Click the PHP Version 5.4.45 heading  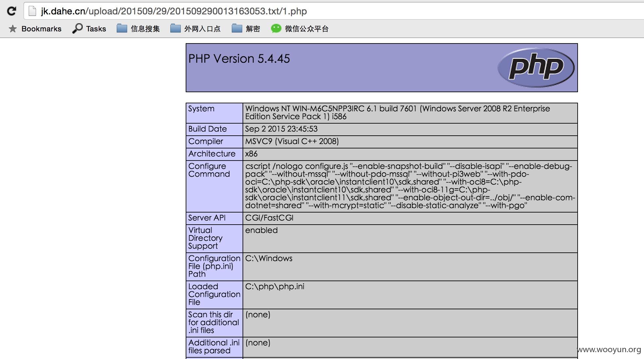click(x=239, y=59)
